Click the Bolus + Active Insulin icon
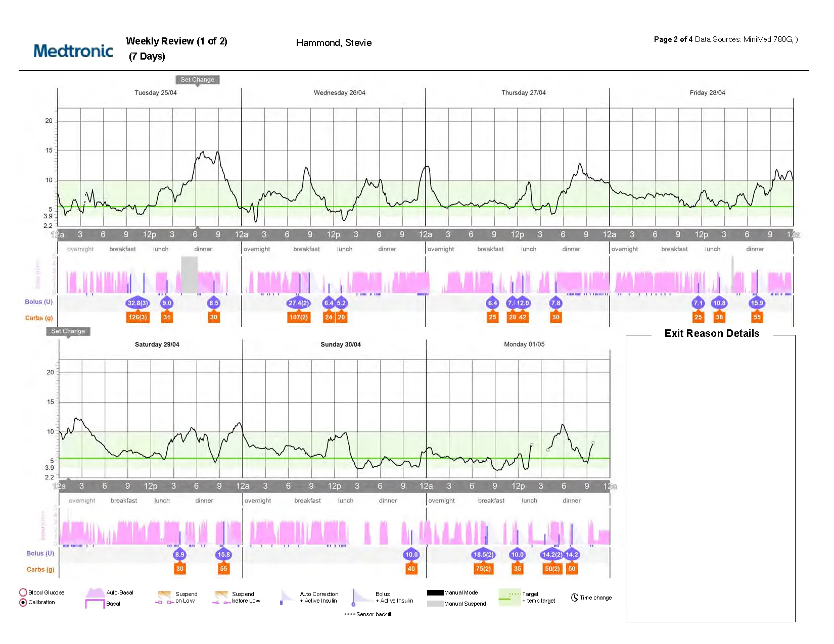Screen dimensions: 834x644 coord(355,597)
